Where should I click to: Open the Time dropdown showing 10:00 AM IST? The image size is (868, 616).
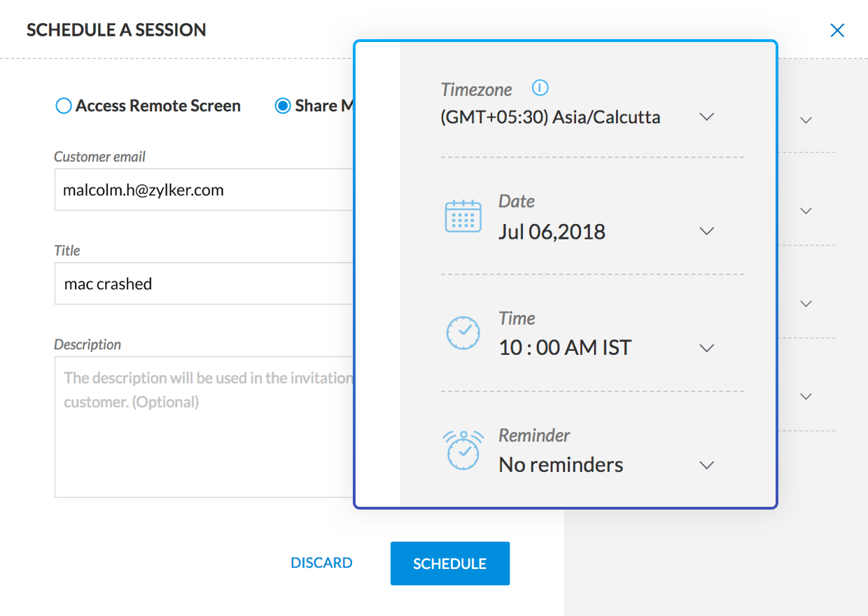click(x=707, y=348)
